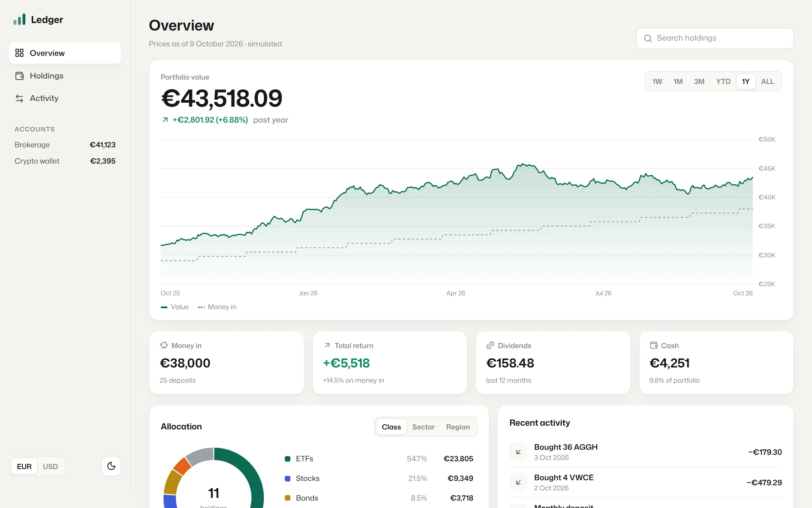Click the 'Jan 26' chart axis label
This screenshot has height=508, width=812.
[308, 293]
